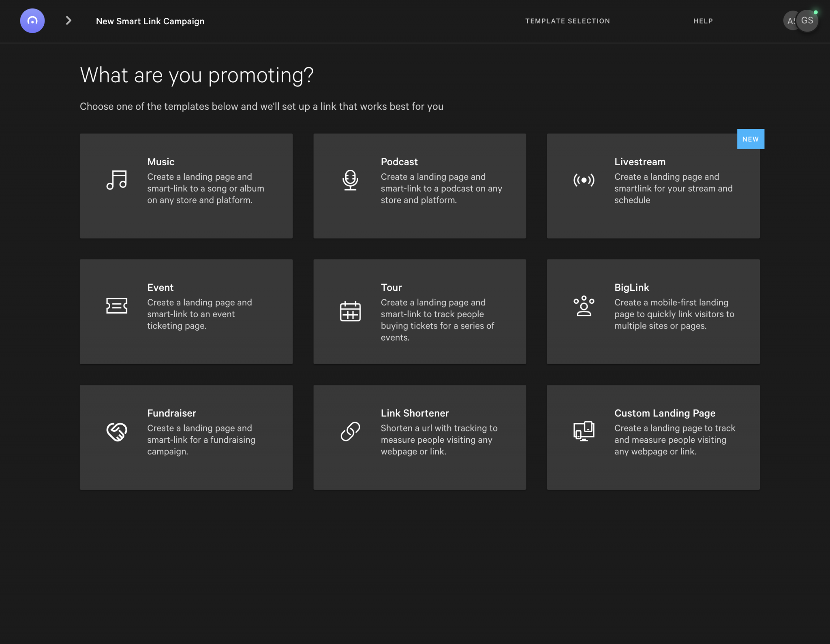This screenshot has height=644, width=830.
Task: Click the NEW badge on Livestream
Action: click(751, 139)
